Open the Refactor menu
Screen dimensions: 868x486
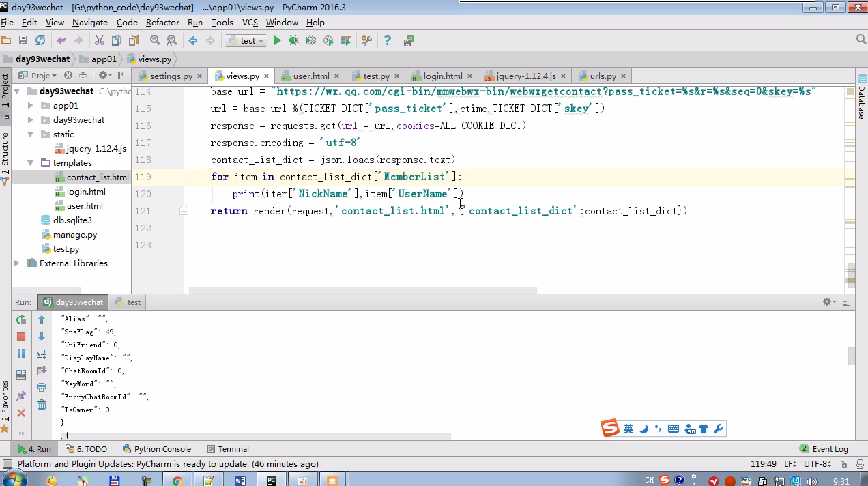click(x=162, y=23)
